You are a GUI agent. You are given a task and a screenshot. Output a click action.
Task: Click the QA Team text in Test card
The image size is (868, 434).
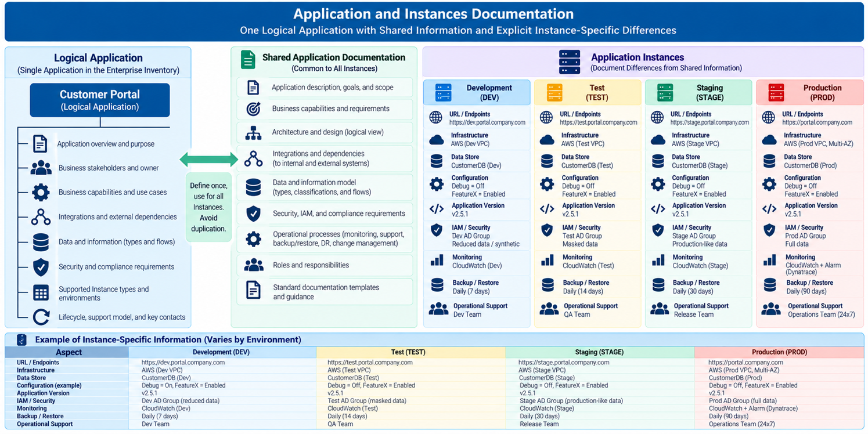point(577,314)
